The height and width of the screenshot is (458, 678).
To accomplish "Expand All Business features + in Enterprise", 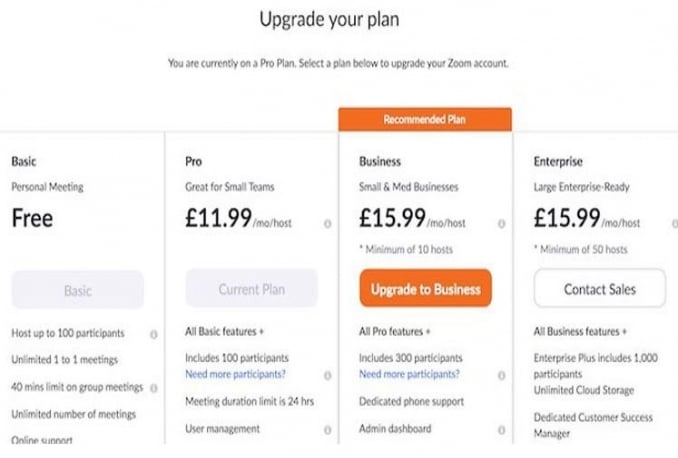I will [579, 331].
